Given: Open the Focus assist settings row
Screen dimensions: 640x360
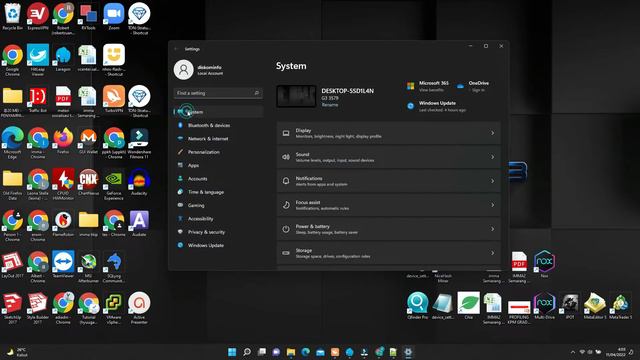Looking at the screenshot, I should pos(389,205).
